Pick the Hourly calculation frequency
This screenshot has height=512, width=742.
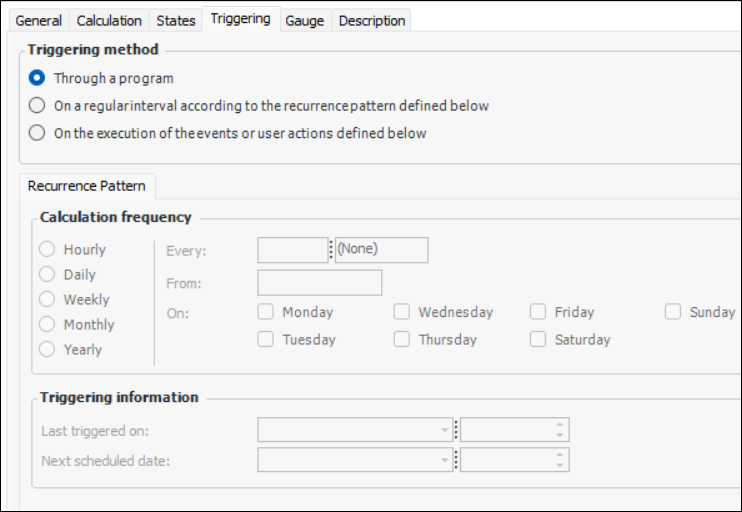(x=47, y=250)
